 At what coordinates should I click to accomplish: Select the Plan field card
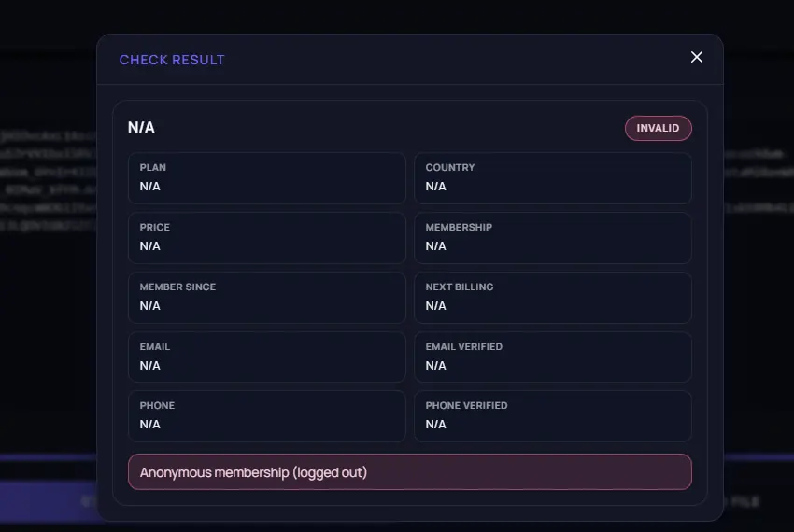click(x=267, y=178)
